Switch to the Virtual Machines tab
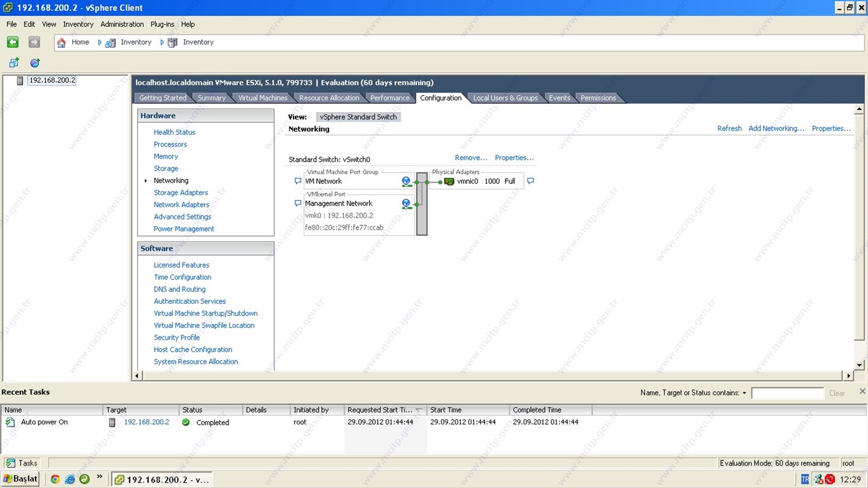Image resolution: width=868 pixels, height=488 pixels. (263, 98)
